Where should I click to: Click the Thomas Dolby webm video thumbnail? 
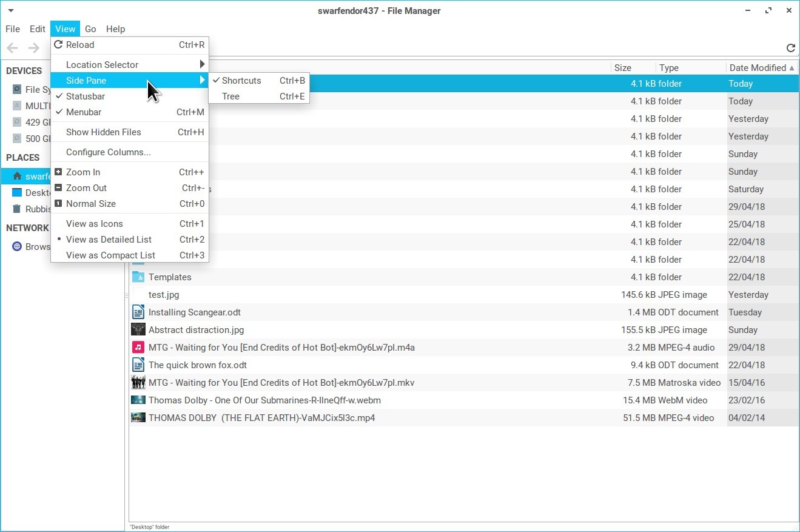pyautogui.click(x=138, y=400)
